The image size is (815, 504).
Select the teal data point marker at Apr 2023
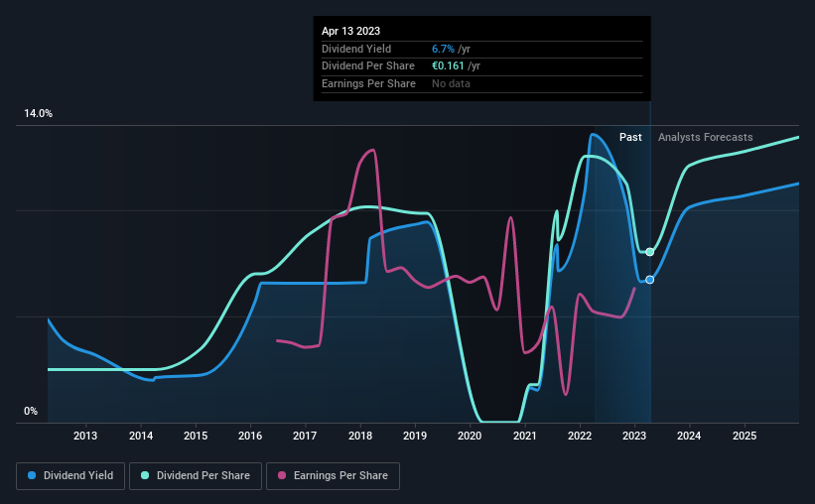click(x=649, y=252)
